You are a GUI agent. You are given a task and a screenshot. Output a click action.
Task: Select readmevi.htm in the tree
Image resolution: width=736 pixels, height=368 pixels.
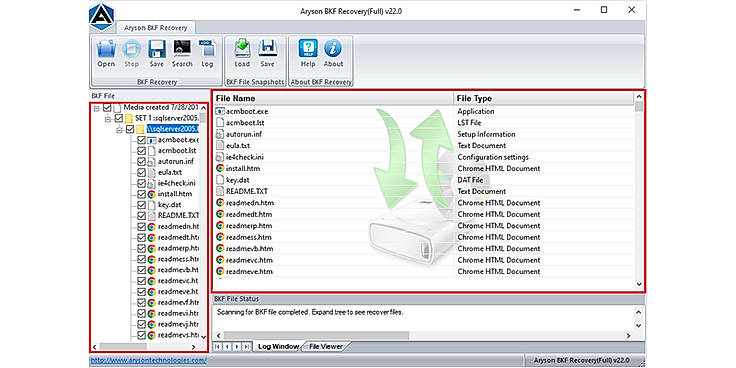(x=178, y=313)
